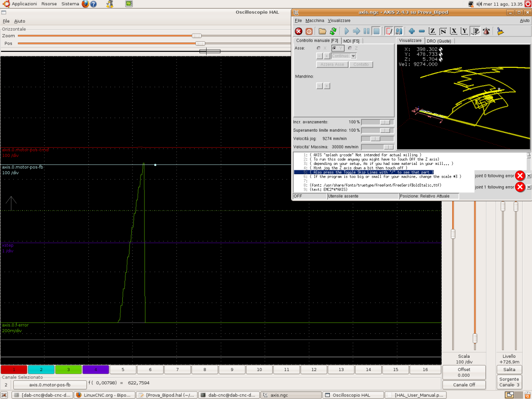The height and width of the screenshot is (399, 532).
Task: Click the volume icon in system tray
Action: (479, 4)
